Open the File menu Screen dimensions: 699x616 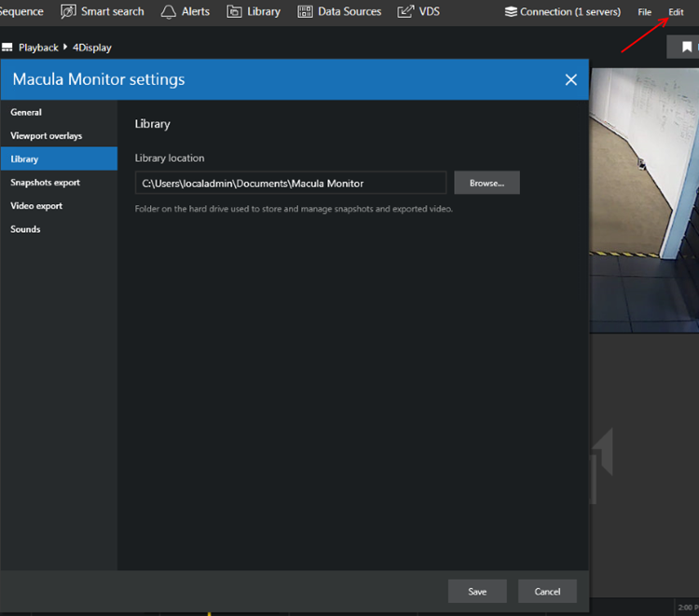coord(644,12)
